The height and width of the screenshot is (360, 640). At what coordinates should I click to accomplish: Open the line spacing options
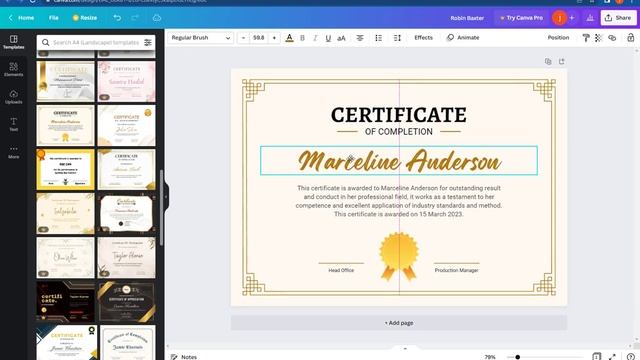[397, 38]
